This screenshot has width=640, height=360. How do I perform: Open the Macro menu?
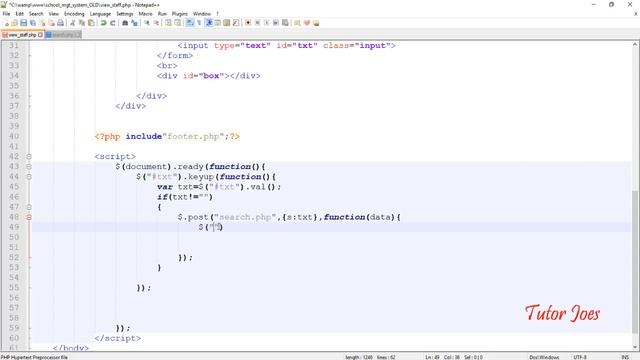pyautogui.click(x=145, y=14)
